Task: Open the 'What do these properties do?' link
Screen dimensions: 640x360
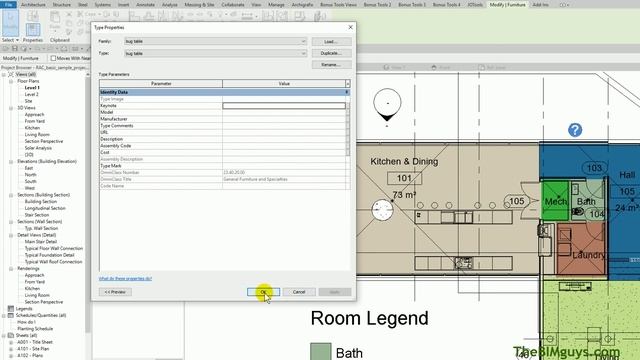Action: 125,278
